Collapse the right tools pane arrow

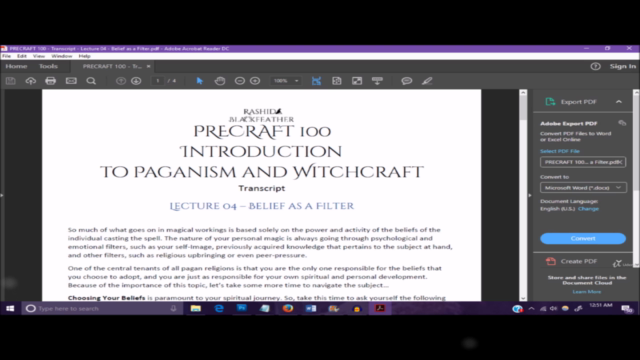530,195
